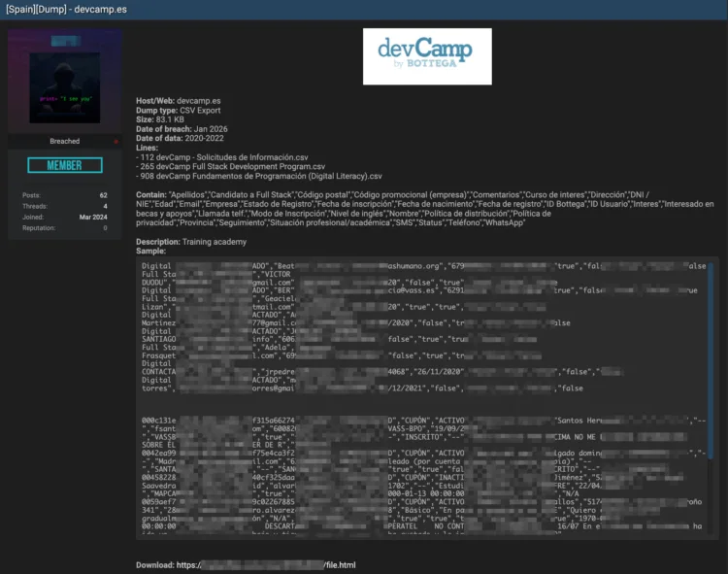Click the sample code box scrollbar
728x574 pixels.
click(x=711, y=361)
